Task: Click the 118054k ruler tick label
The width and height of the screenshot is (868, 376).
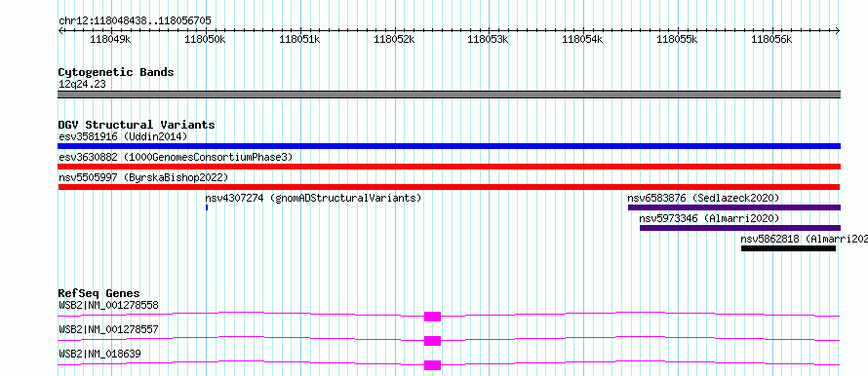Action: tap(582, 40)
